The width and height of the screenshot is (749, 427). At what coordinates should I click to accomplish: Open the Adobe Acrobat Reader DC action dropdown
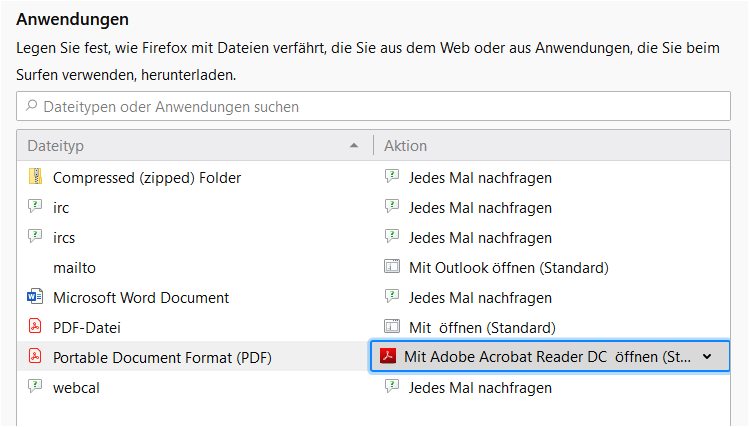(x=550, y=356)
